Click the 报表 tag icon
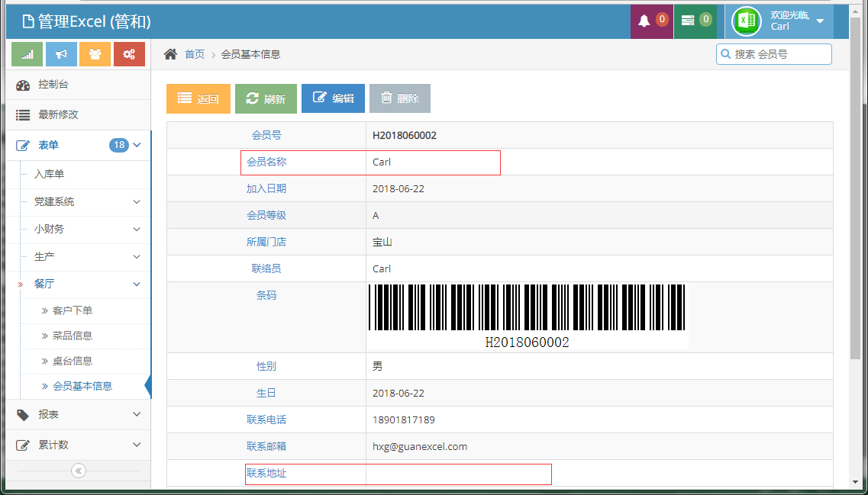The image size is (868, 495). tap(23, 415)
